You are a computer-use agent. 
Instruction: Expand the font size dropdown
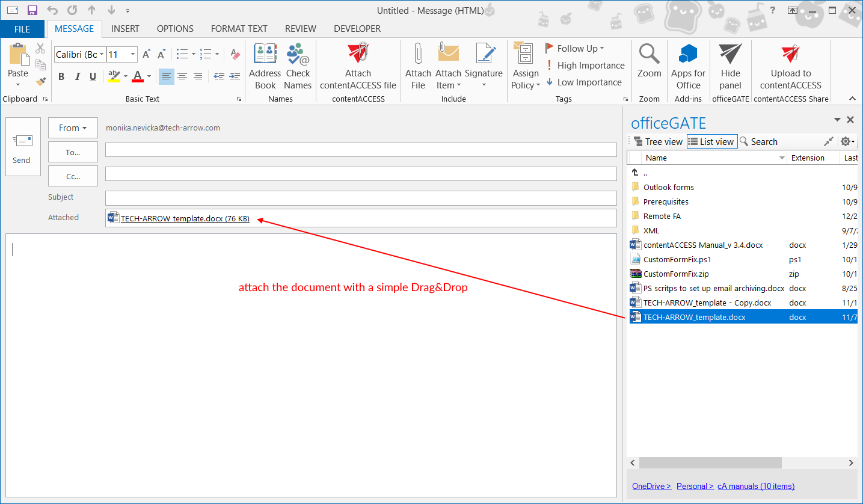point(133,55)
